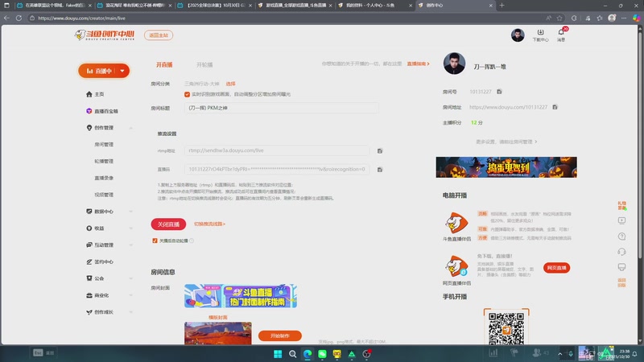Expand the 公会 sidebar section
Image resolution: width=644 pixels, height=362 pixels.
131,278
